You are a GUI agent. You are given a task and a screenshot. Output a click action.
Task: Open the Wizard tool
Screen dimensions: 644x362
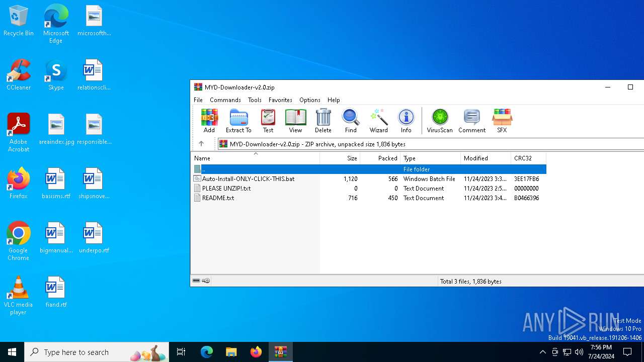pyautogui.click(x=378, y=121)
